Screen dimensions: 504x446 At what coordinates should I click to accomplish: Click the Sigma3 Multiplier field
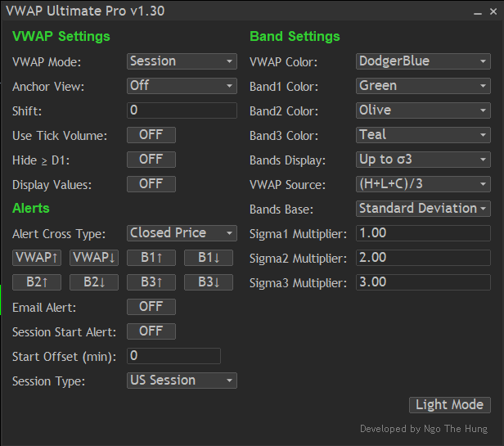click(423, 282)
